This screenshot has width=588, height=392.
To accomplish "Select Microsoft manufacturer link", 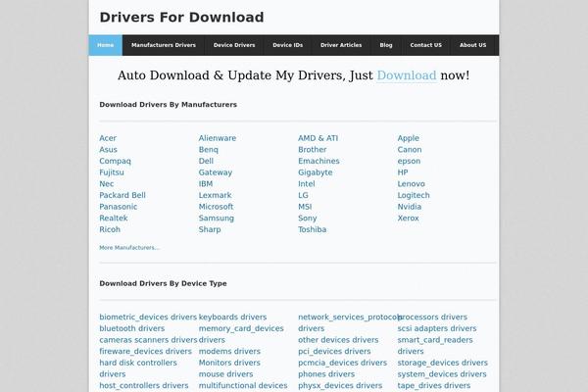I will coord(216,207).
